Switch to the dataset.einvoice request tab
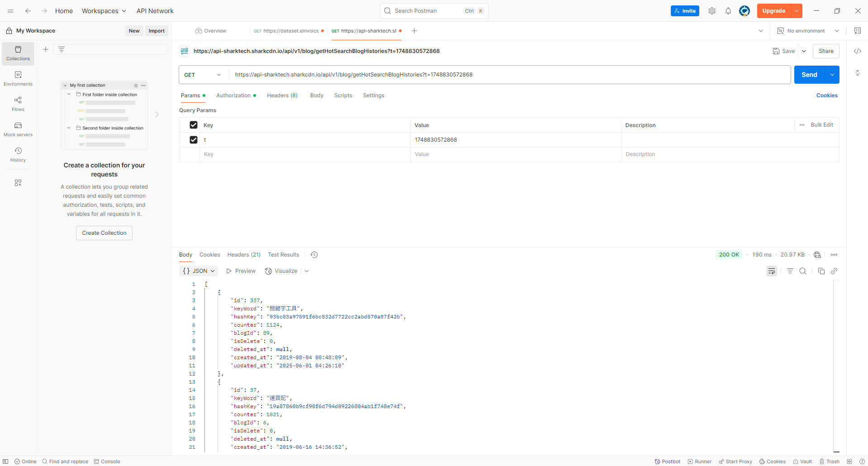868x466 pixels. point(289,31)
